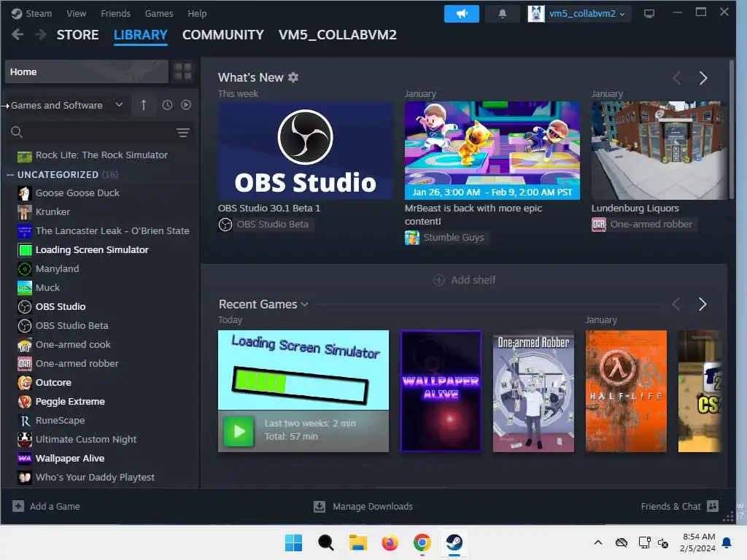This screenshot has height=560, width=747.
Task: Open Manage Downloads
Action: coord(363,506)
